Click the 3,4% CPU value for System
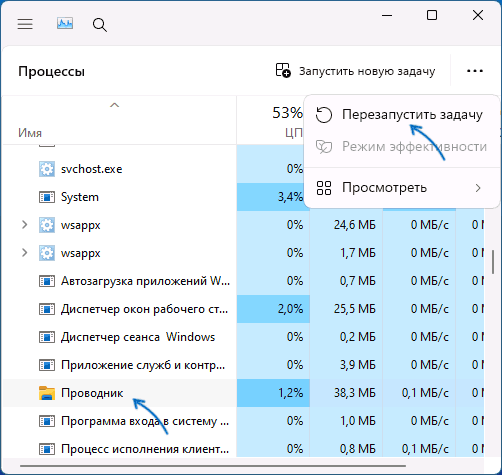 point(290,197)
